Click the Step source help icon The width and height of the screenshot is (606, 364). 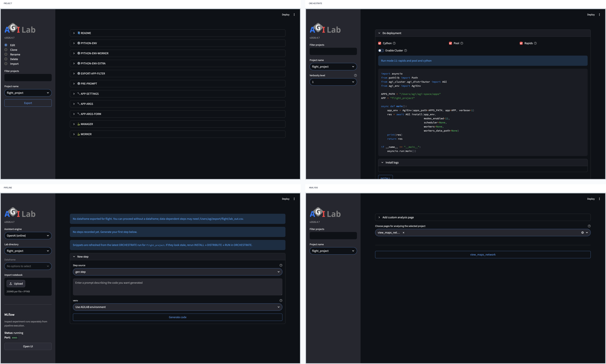point(281,265)
